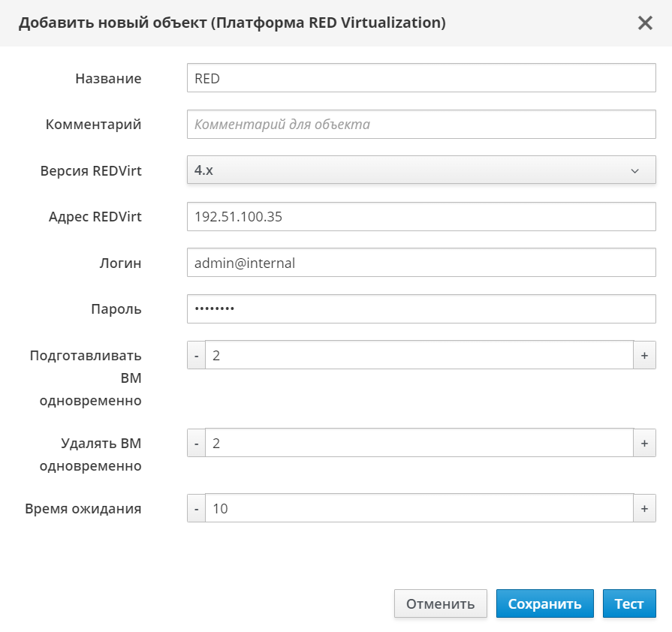Run connection check with Тест button
The image size is (672, 632).
(x=628, y=603)
